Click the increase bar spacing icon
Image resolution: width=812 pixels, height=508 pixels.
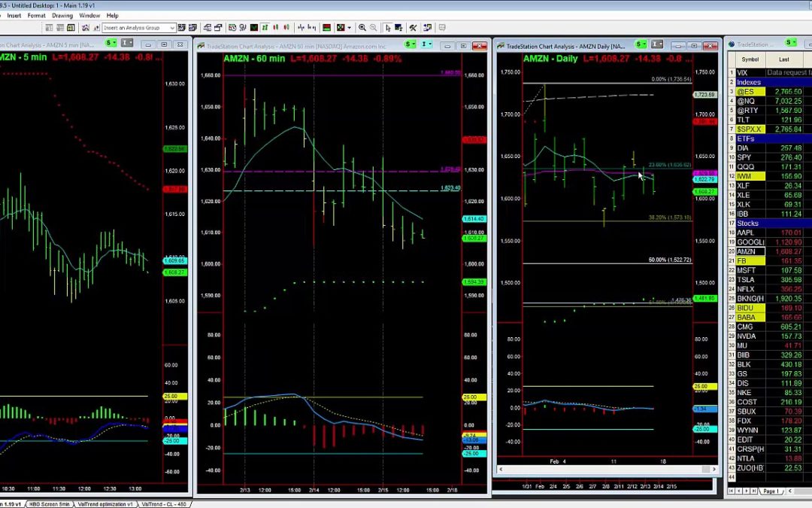pos(312,28)
